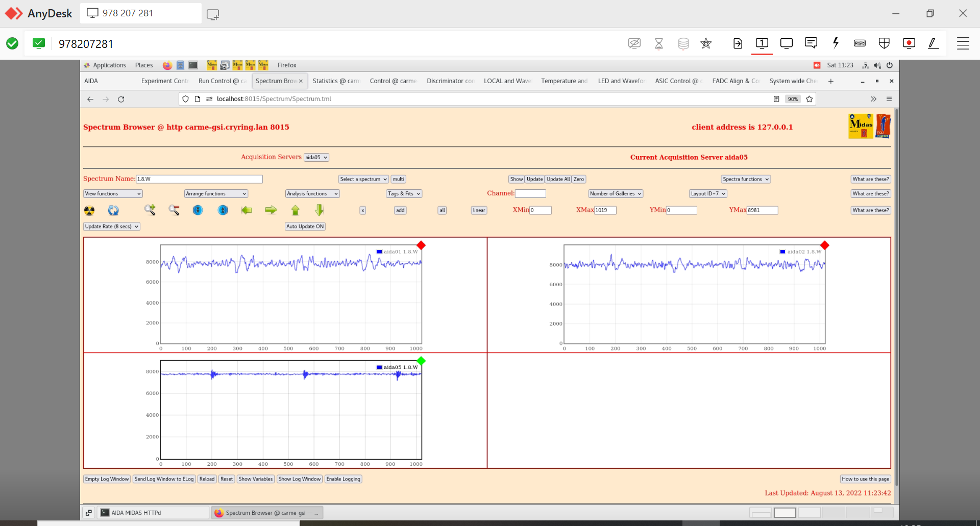Viewport: 980px width, 526px height.
Task: Click the green up arrow icon
Action: coord(295,210)
